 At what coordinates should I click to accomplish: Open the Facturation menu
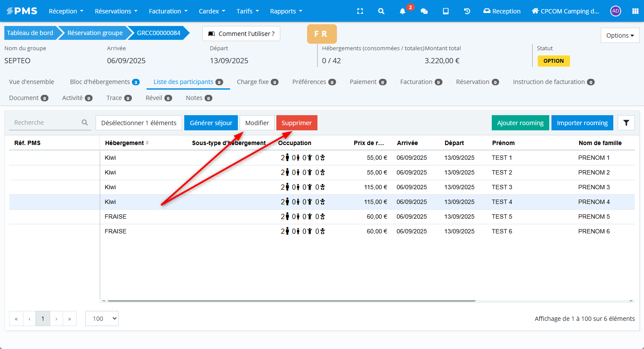click(x=168, y=11)
